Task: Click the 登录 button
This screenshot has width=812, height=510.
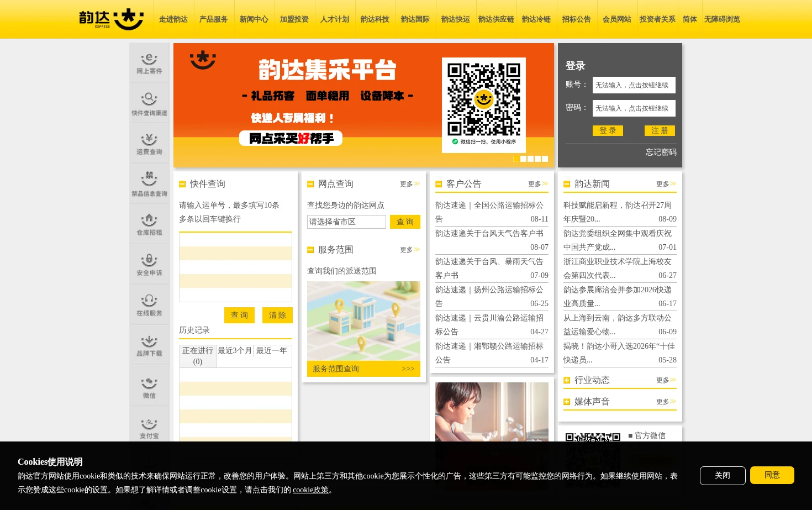Action: [x=608, y=131]
